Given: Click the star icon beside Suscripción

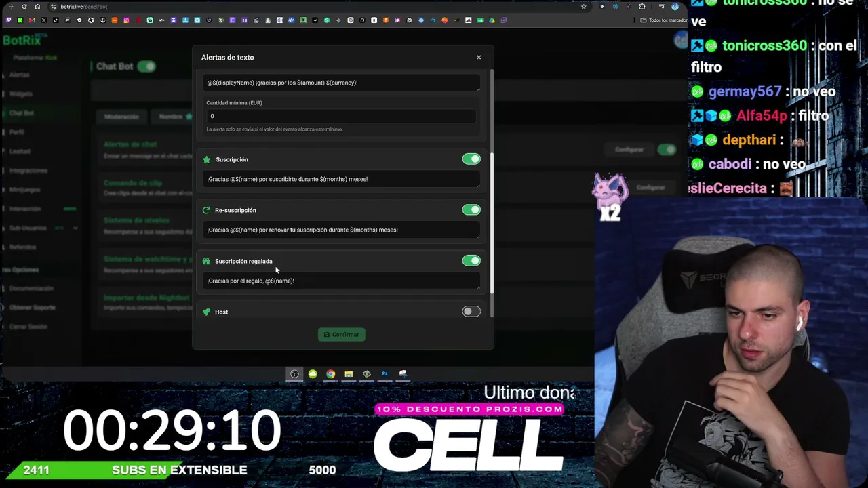Looking at the screenshot, I should [207, 159].
